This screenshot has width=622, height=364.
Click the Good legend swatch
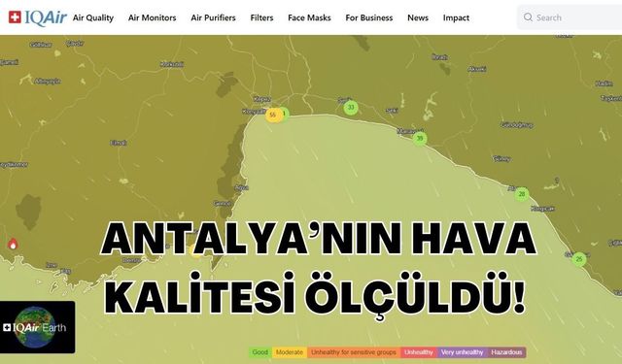(x=260, y=352)
